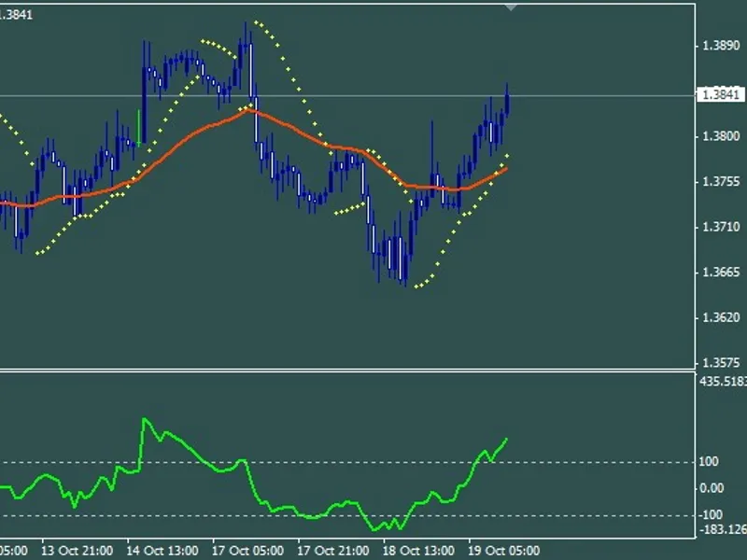
Task: Click the 17 Oct 21:00 time label
Action: click(333, 551)
